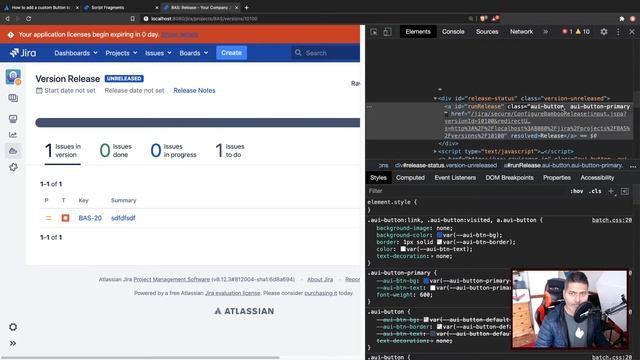The image size is (640, 360).
Task: Select the Issues to do counter
Action: [229, 151]
